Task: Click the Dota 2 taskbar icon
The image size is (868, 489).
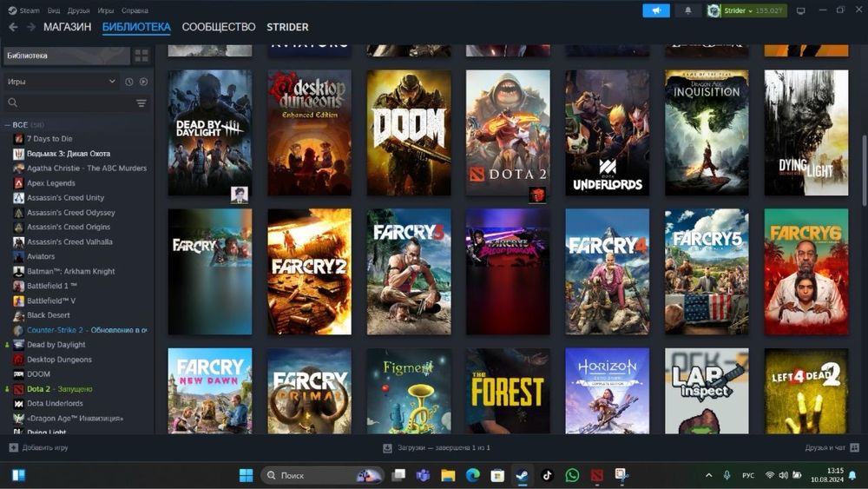Action: [597, 475]
